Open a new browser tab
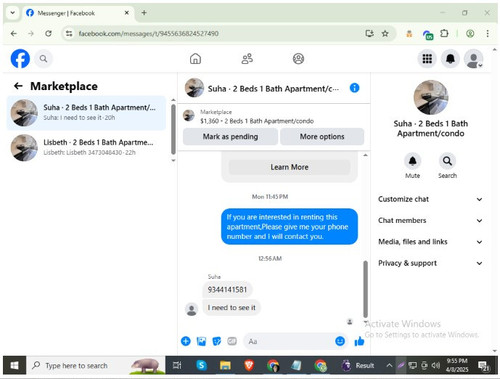 [144, 13]
